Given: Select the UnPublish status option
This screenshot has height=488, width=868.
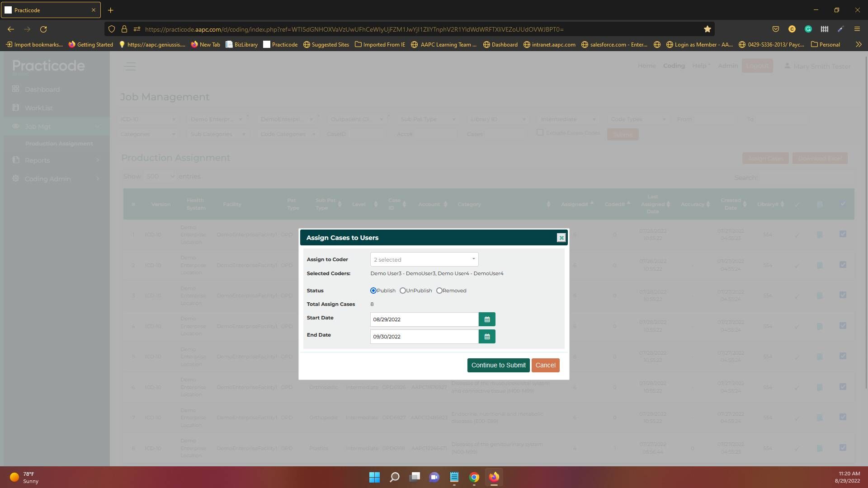Looking at the screenshot, I should [x=403, y=291].
